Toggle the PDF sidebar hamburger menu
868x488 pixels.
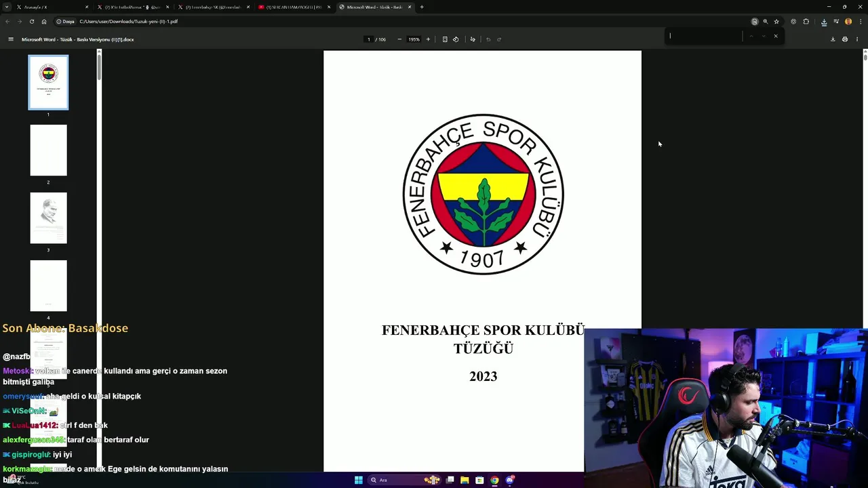tap(11, 39)
